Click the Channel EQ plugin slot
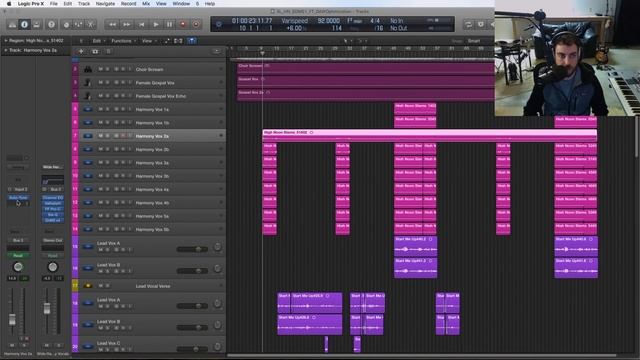Image resolution: width=640 pixels, height=360 pixels. 53,198
